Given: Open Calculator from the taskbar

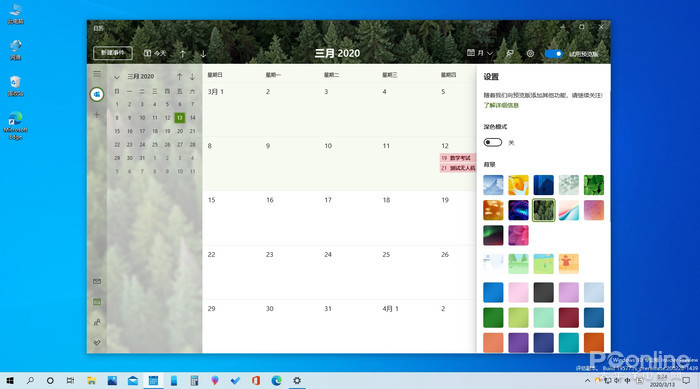Looking at the screenshot, I should [194, 381].
